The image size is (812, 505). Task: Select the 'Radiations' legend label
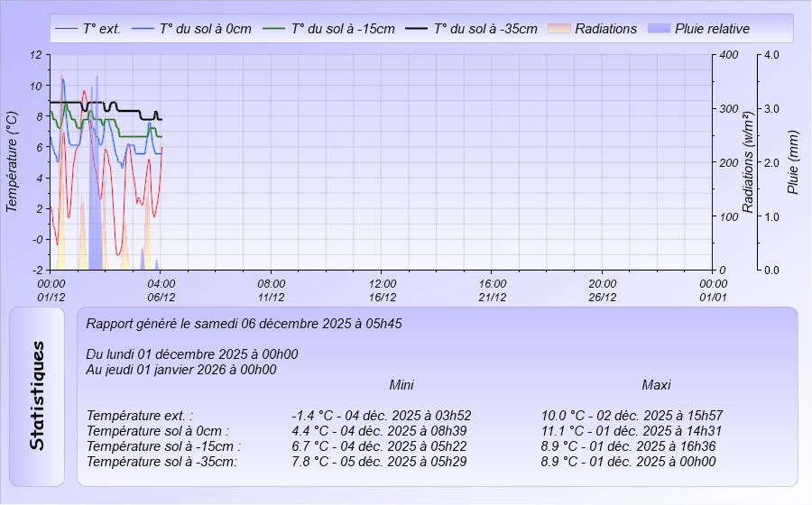(606, 29)
